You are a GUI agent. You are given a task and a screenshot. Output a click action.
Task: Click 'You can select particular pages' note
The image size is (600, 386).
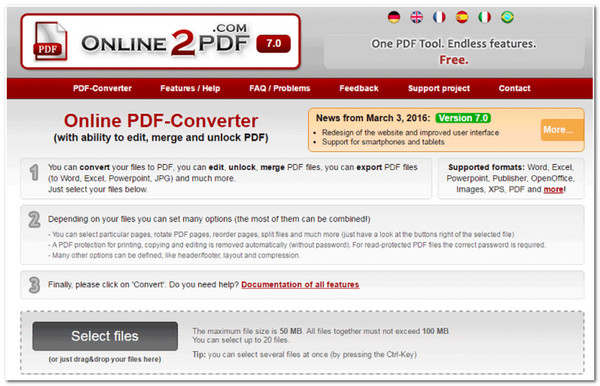281,234
